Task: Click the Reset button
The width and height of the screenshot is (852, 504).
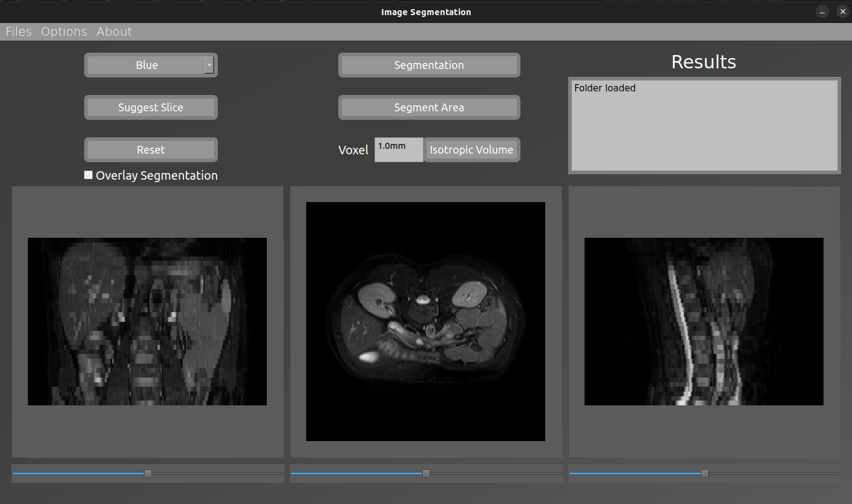Action: pyautogui.click(x=151, y=150)
